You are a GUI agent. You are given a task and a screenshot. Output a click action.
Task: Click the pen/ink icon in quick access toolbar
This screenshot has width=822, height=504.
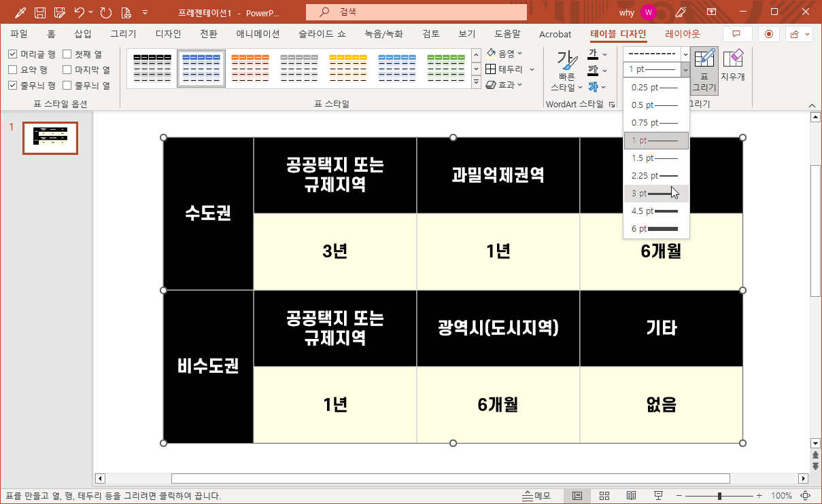[x=20, y=12]
